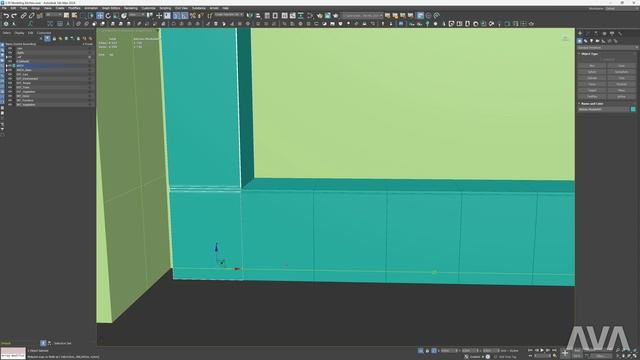Open the Rendered Frame Window icon
Image resolution: width=640 pixels, height=360 pixels.
(x=328, y=16)
